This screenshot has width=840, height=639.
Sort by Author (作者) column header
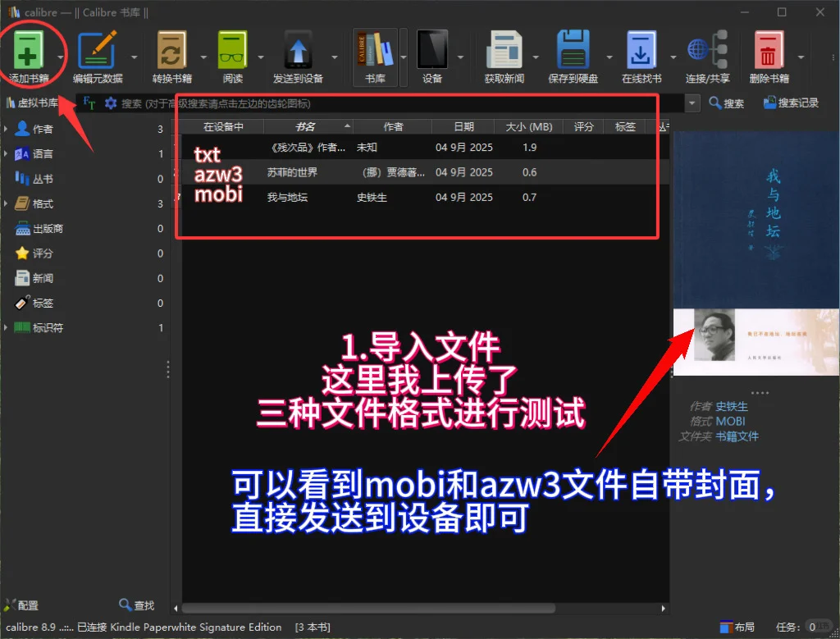click(393, 127)
